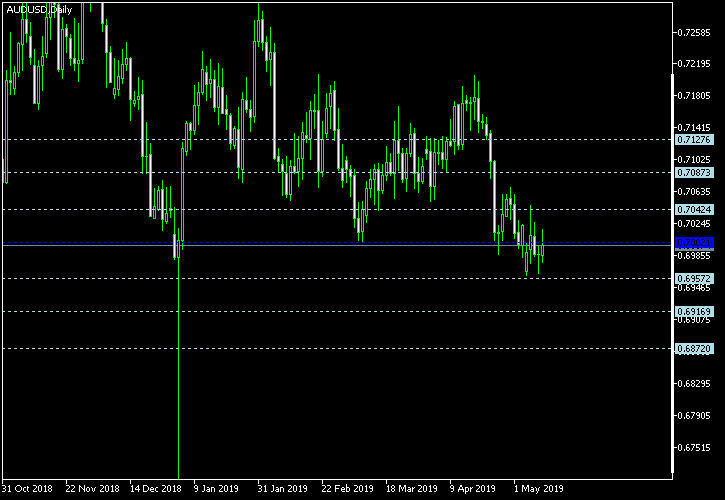The image size is (725, 500).
Task: Click the 31 Oct 2018 date label
Action: [x=27, y=488]
